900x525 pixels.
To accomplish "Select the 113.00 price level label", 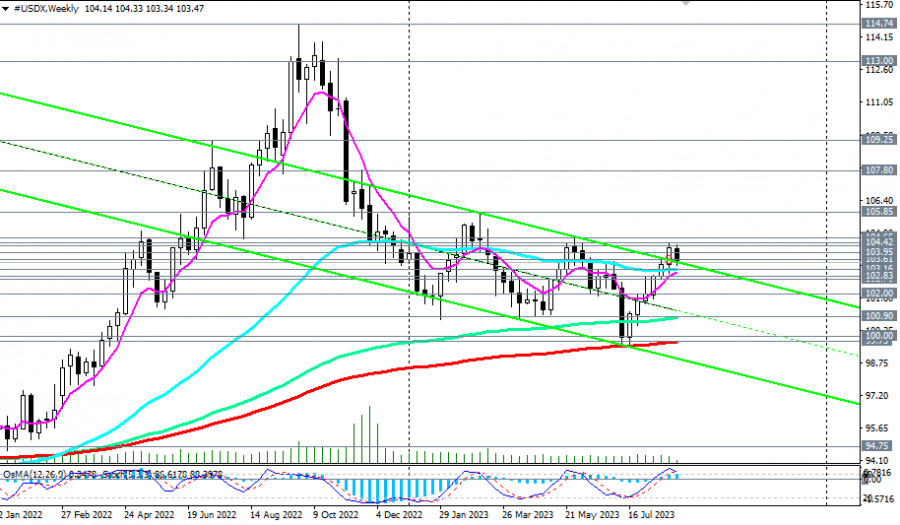I will coord(879,61).
